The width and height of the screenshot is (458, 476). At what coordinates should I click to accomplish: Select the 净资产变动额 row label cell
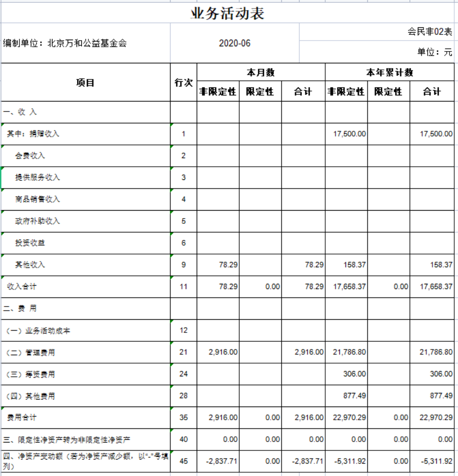coord(85,461)
